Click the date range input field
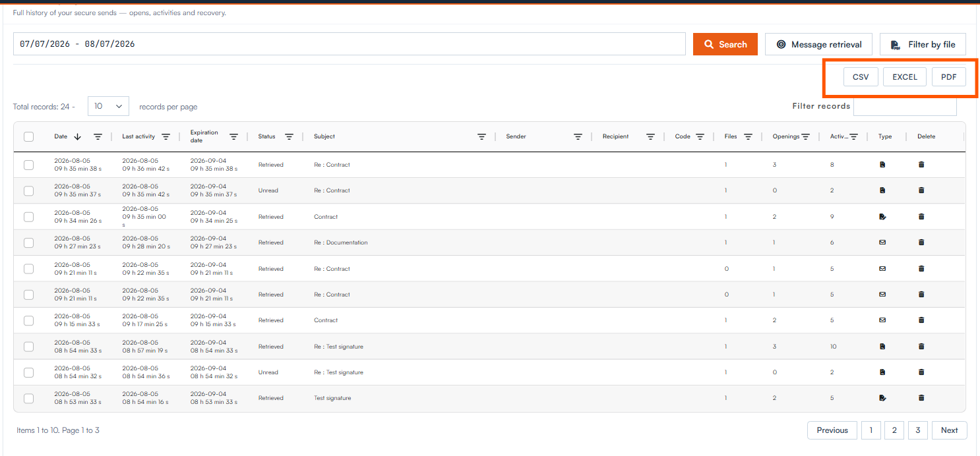This screenshot has width=980, height=456. pyautogui.click(x=350, y=44)
